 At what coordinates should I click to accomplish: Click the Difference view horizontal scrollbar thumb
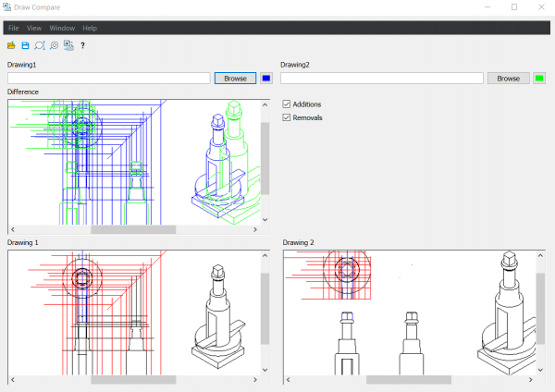coord(133,229)
